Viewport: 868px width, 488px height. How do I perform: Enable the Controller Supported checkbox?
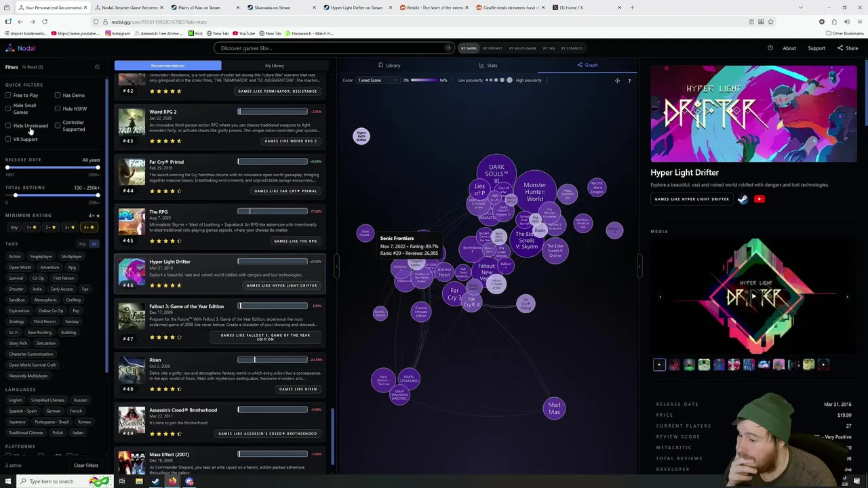58,125
